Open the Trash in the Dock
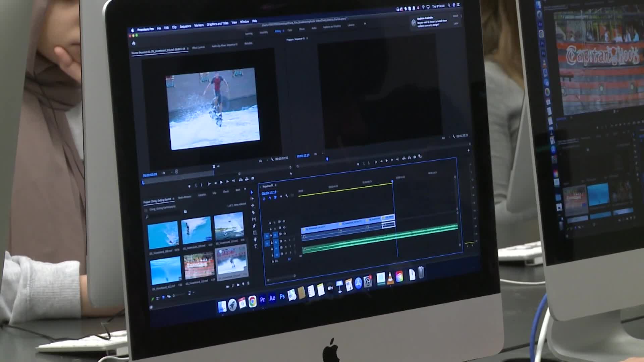The height and width of the screenshot is (362, 644). click(421, 273)
